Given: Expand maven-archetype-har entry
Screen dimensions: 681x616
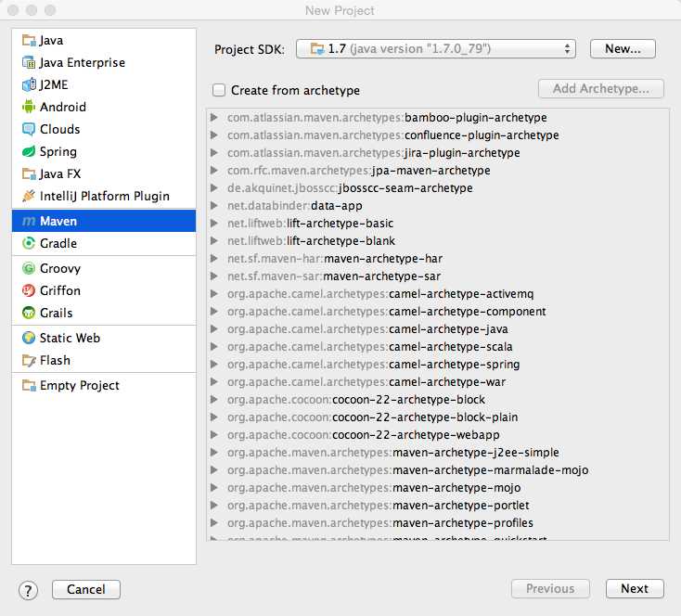Looking at the screenshot, I should [213, 259].
